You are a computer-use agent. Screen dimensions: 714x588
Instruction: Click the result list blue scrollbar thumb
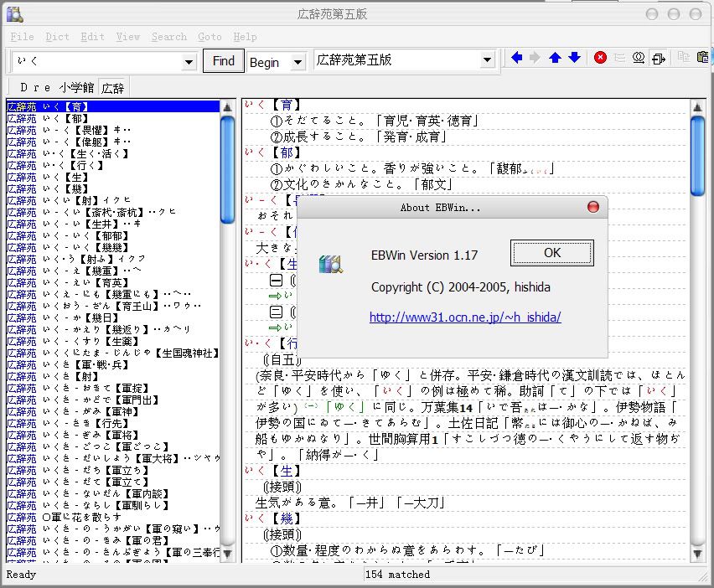(227, 169)
